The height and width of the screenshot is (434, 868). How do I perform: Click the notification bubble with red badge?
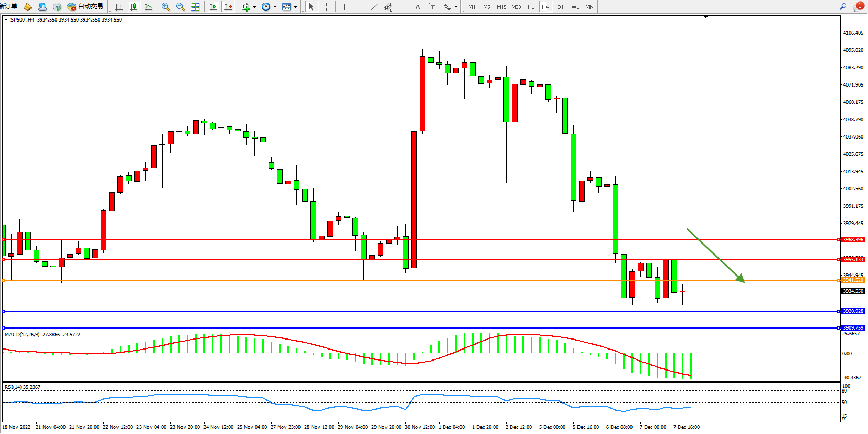pos(858,7)
